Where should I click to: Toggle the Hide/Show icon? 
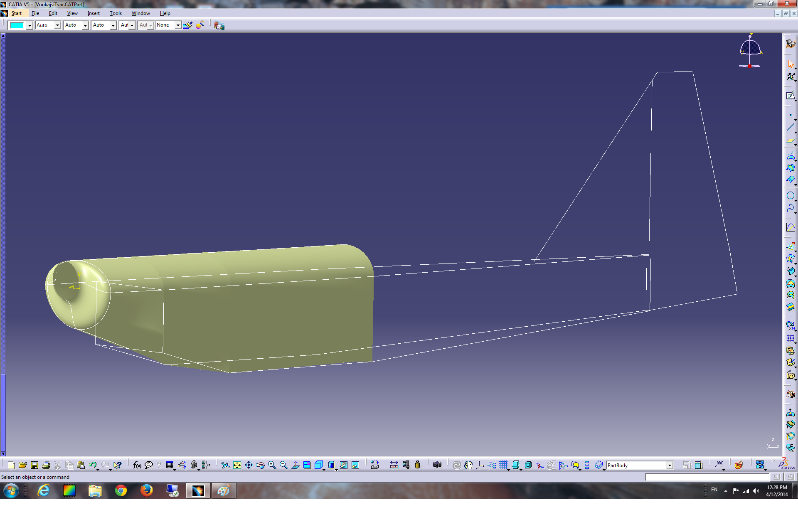(343, 465)
